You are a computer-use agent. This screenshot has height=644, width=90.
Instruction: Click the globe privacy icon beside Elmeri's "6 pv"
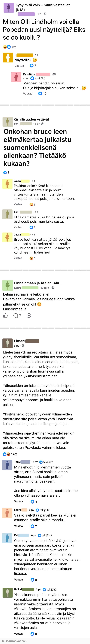point(23,346)
